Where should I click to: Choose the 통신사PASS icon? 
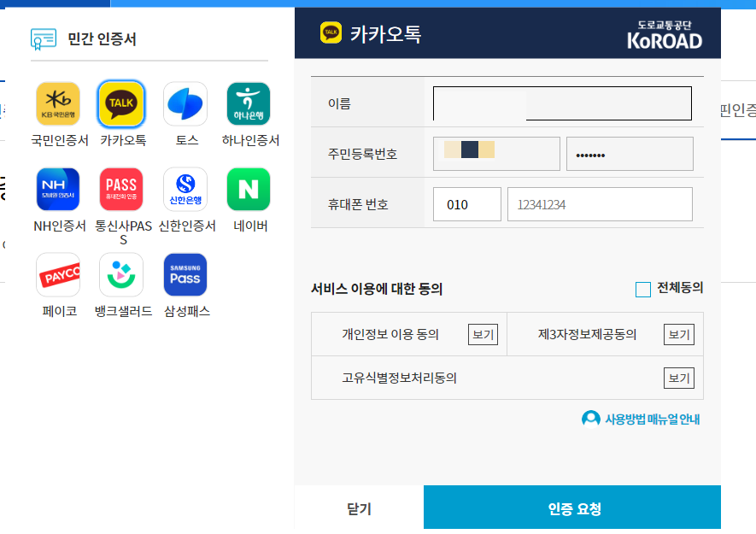[x=121, y=189]
